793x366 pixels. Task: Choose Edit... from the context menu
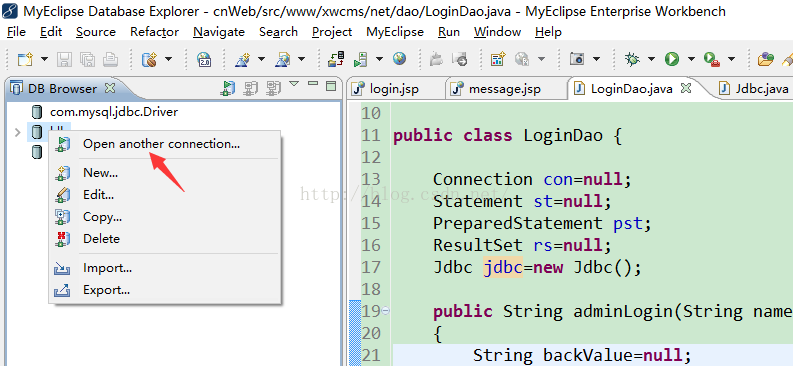98,195
